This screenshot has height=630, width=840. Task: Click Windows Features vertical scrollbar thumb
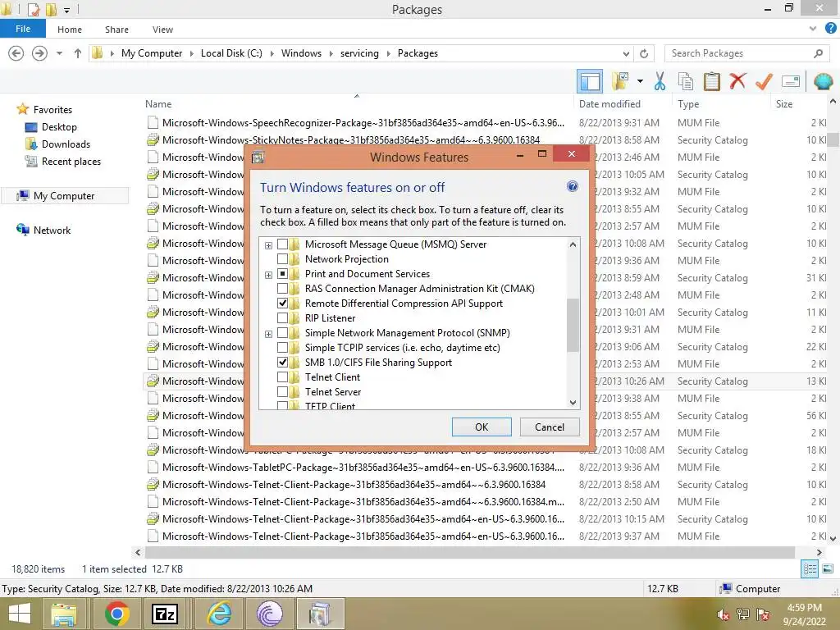coord(573,325)
